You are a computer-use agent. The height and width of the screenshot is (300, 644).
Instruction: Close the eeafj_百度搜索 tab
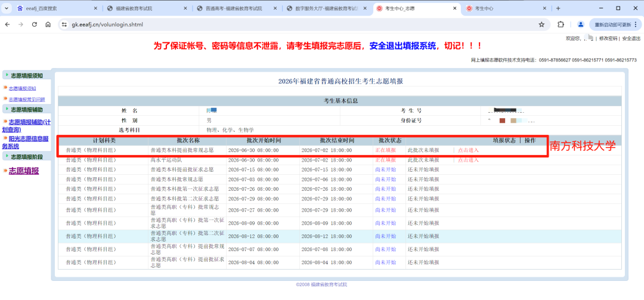(x=95, y=8)
